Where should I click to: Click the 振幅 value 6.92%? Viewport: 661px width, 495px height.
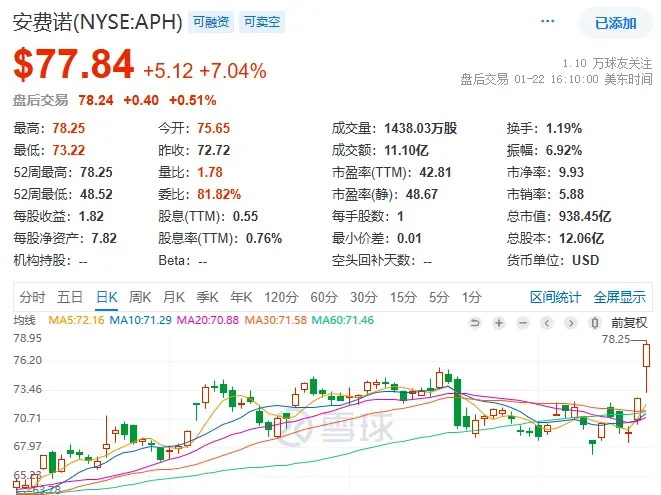click(564, 150)
